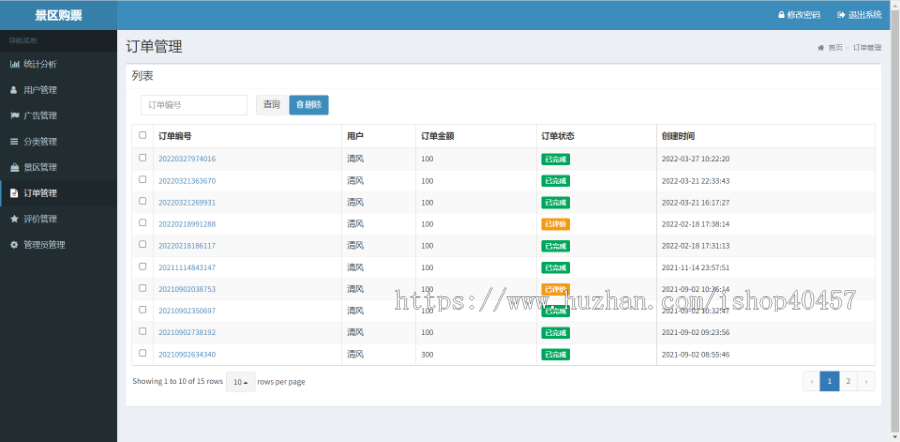Check the box for order 20220327974016
Image resolution: width=900 pixels, height=442 pixels.
[x=143, y=158]
